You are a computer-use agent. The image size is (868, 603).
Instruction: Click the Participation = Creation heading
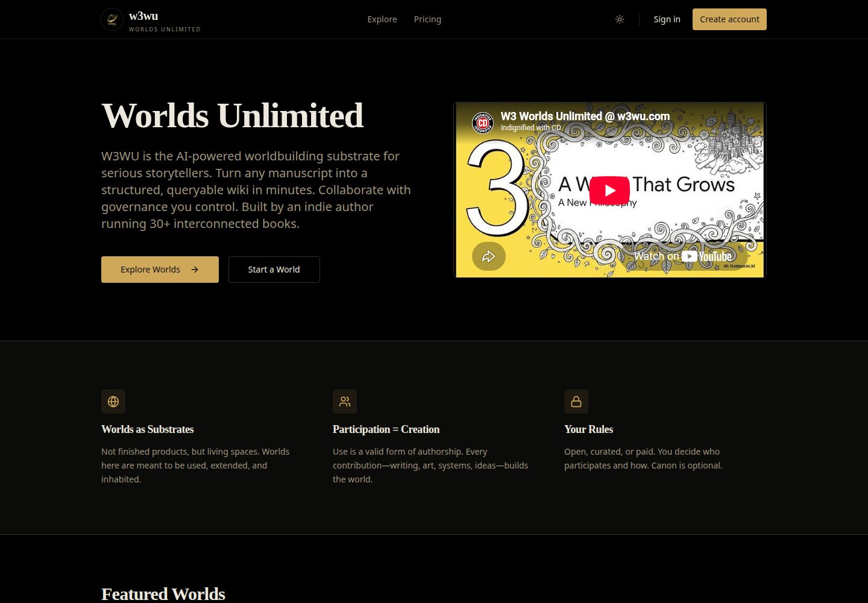pyautogui.click(x=386, y=429)
